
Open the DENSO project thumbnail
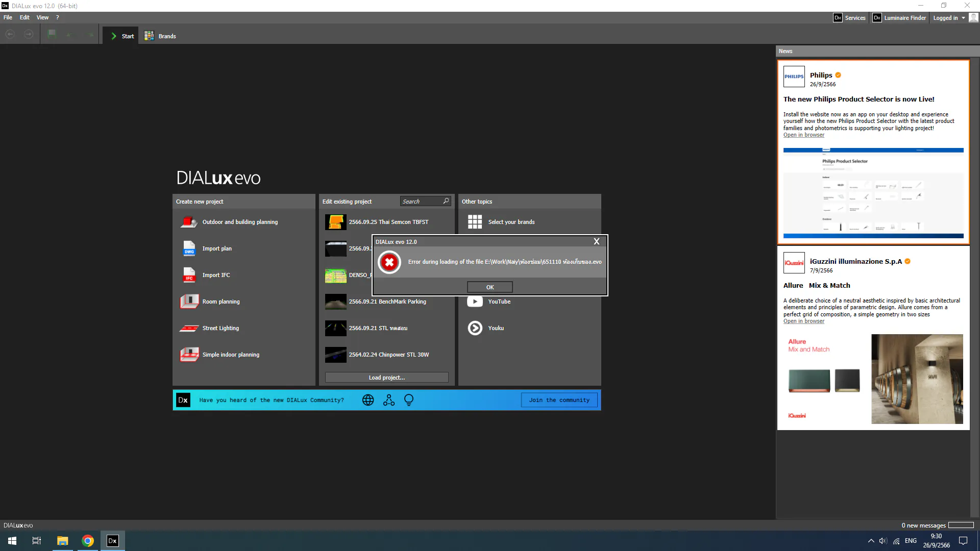point(335,275)
